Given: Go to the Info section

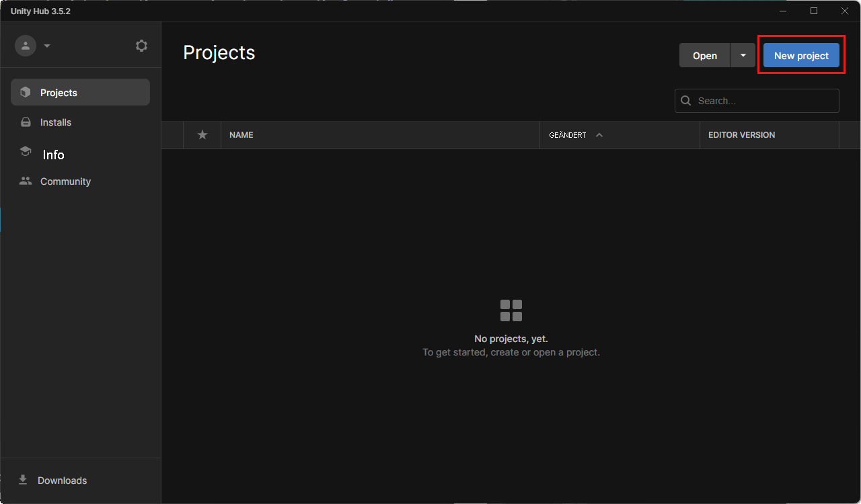Looking at the screenshot, I should [53, 154].
